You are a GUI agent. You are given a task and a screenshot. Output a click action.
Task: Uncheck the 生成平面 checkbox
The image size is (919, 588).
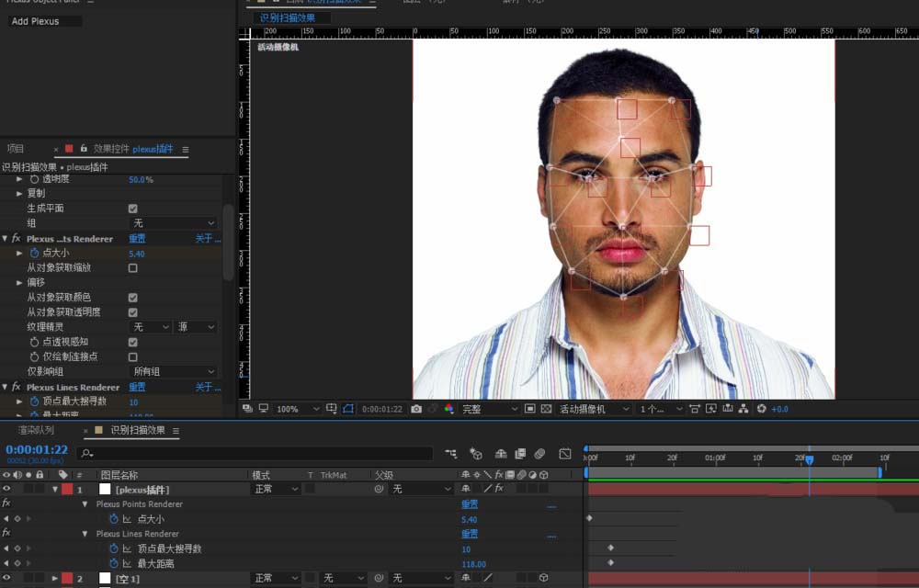tap(132, 209)
